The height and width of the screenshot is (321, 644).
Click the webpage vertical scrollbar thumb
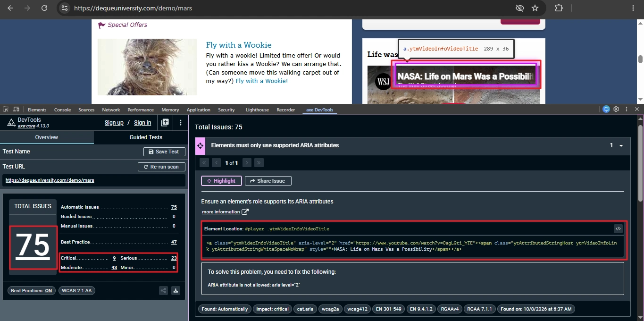(x=640, y=59)
